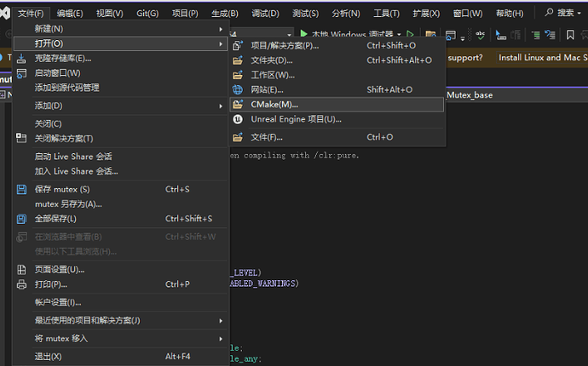Click the bookmark toolbar icon

pyautogui.click(x=570, y=35)
